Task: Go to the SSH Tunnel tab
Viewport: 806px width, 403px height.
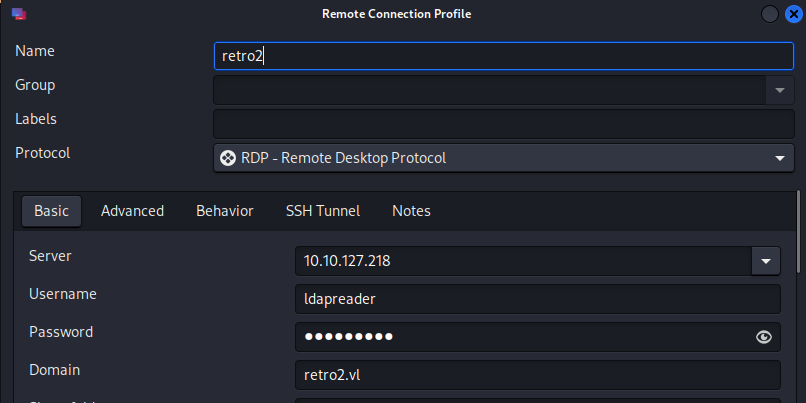Action: [322, 211]
